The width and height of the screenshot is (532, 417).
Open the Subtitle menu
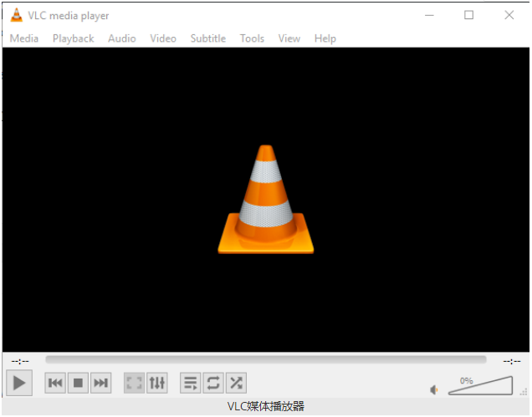(x=208, y=38)
